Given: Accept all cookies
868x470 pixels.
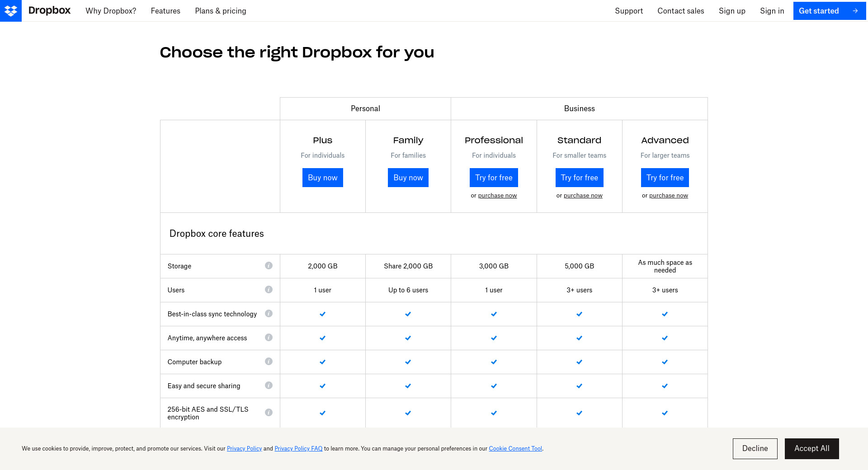Looking at the screenshot, I should tap(811, 449).
